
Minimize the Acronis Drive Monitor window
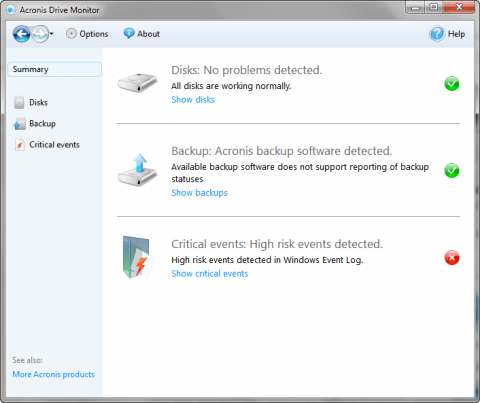click(416, 7)
